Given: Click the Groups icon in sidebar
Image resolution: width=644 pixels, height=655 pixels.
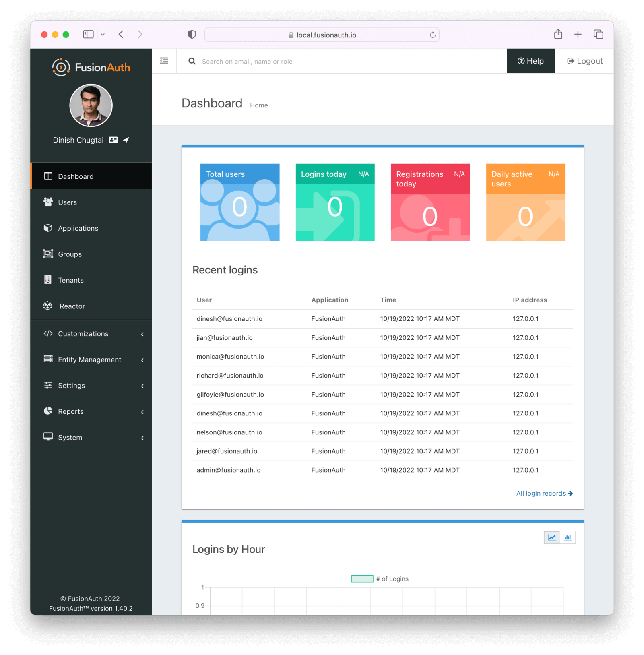Looking at the screenshot, I should [48, 254].
